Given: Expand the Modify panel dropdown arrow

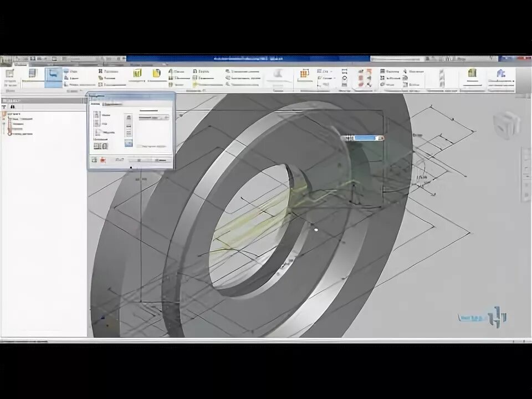Looking at the screenshot, I should click(204, 91).
